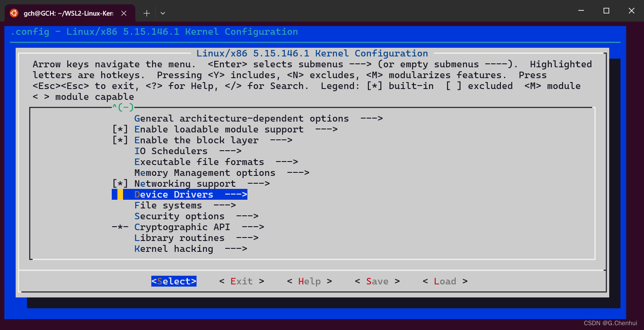Open the File systems submenu
This screenshot has height=330, width=644.
coord(185,205)
